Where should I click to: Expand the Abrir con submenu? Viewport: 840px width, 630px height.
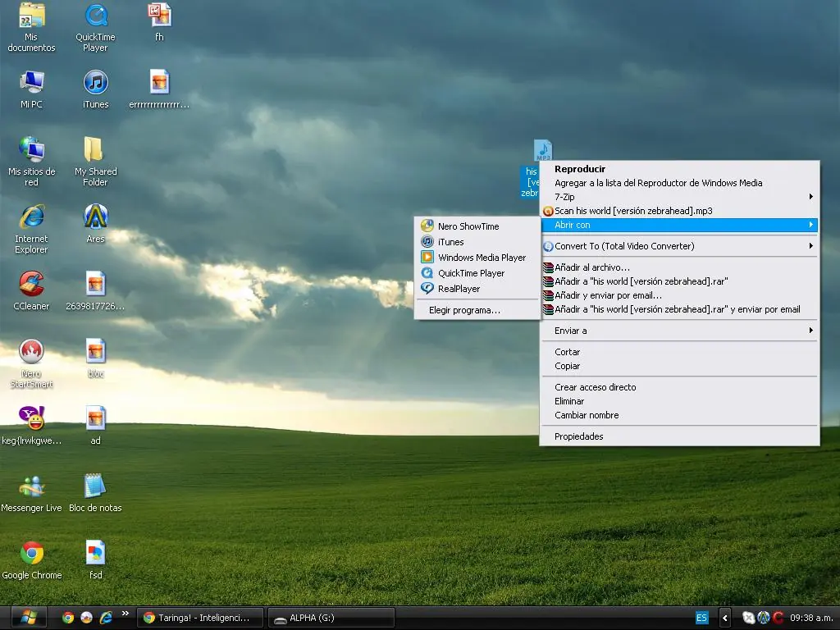[x=679, y=225]
